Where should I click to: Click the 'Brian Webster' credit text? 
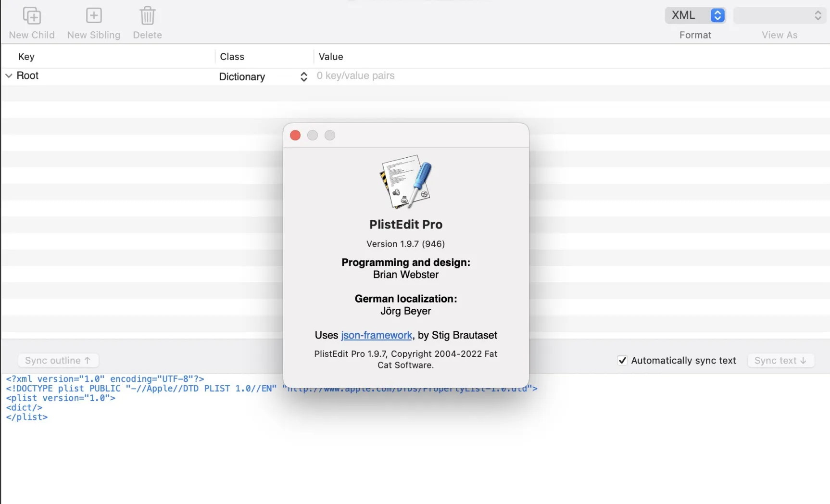coord(406,275)
